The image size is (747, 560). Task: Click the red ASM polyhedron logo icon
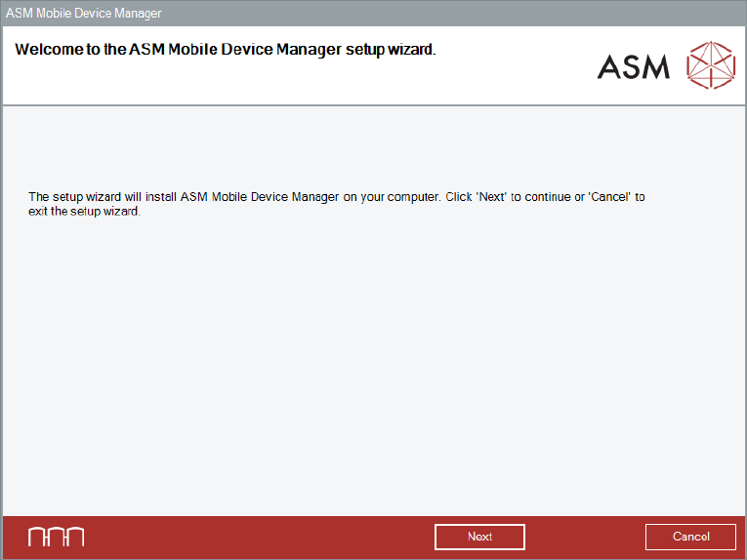710,65
